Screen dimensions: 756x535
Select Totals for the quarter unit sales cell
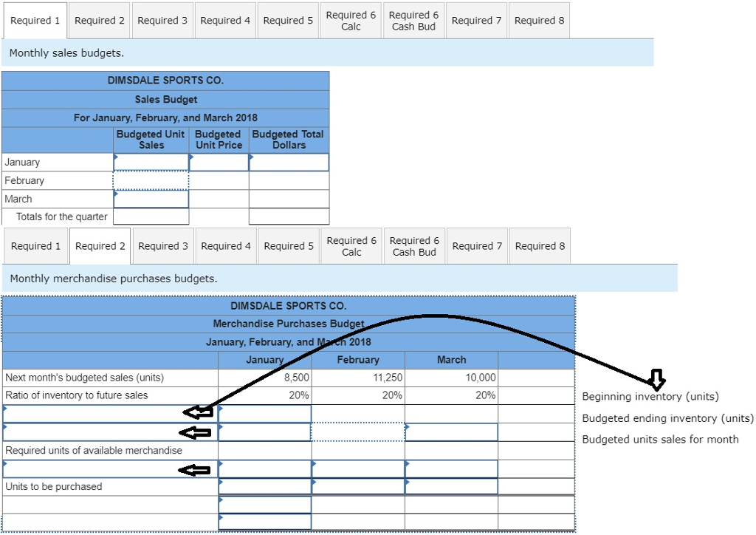151,217
